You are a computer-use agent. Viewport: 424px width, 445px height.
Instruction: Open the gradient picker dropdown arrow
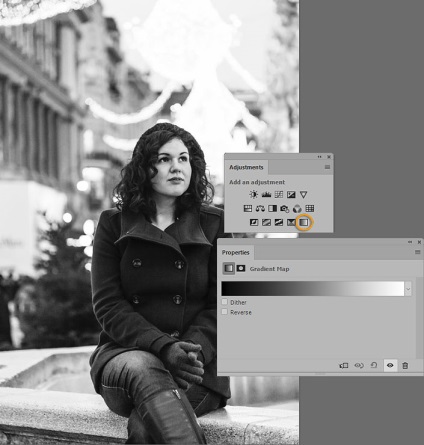tap(408, 289)
